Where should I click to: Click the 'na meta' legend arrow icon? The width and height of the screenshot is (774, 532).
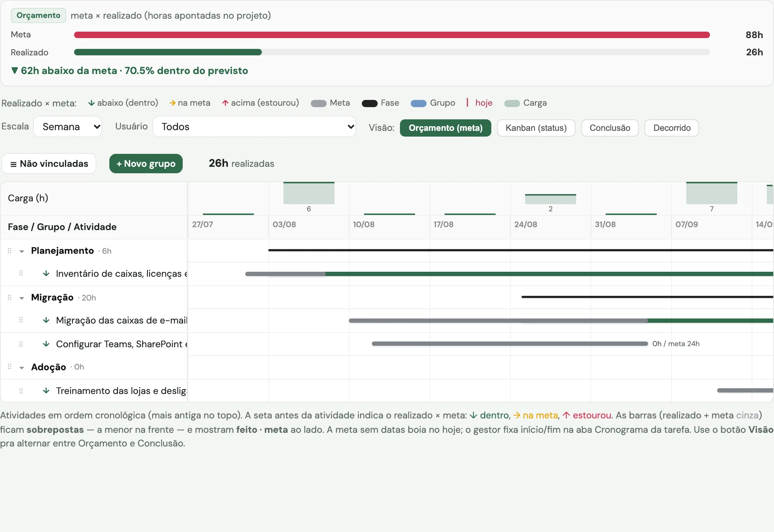coord(173,103)
